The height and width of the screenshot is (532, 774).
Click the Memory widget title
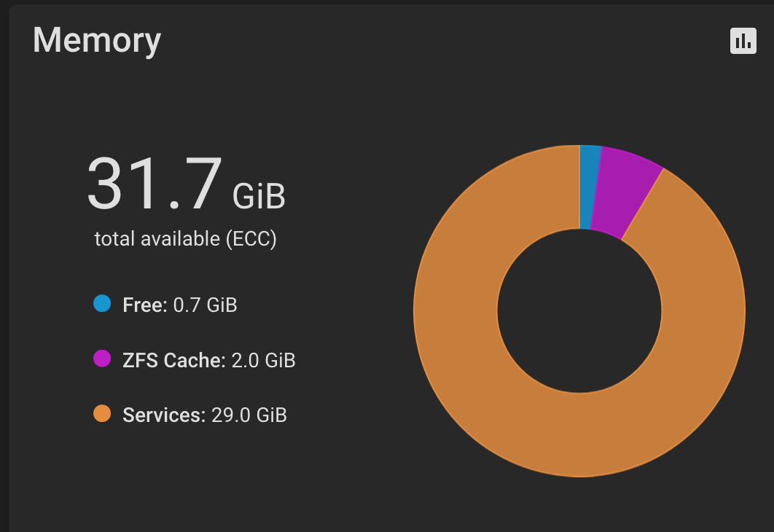pyautogui.click(x=97, y=41)
